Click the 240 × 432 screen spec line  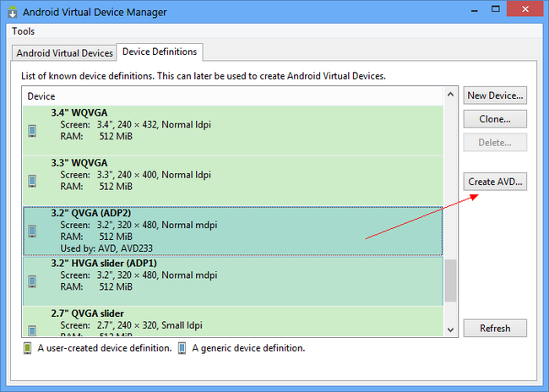135,125
